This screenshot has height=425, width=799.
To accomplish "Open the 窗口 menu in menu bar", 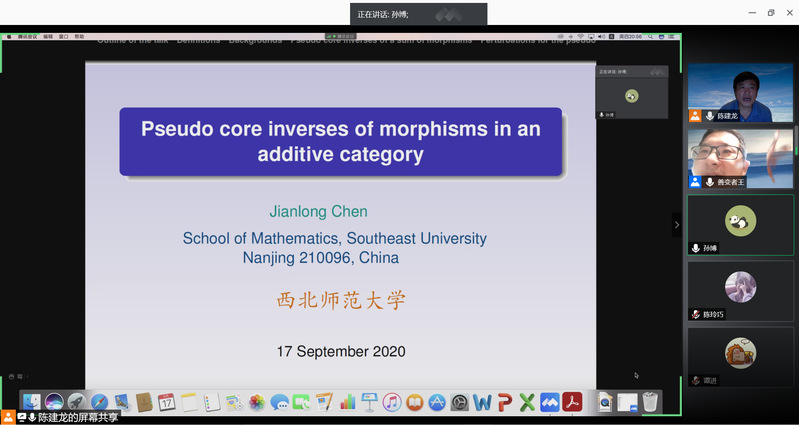I will [63, 36].
